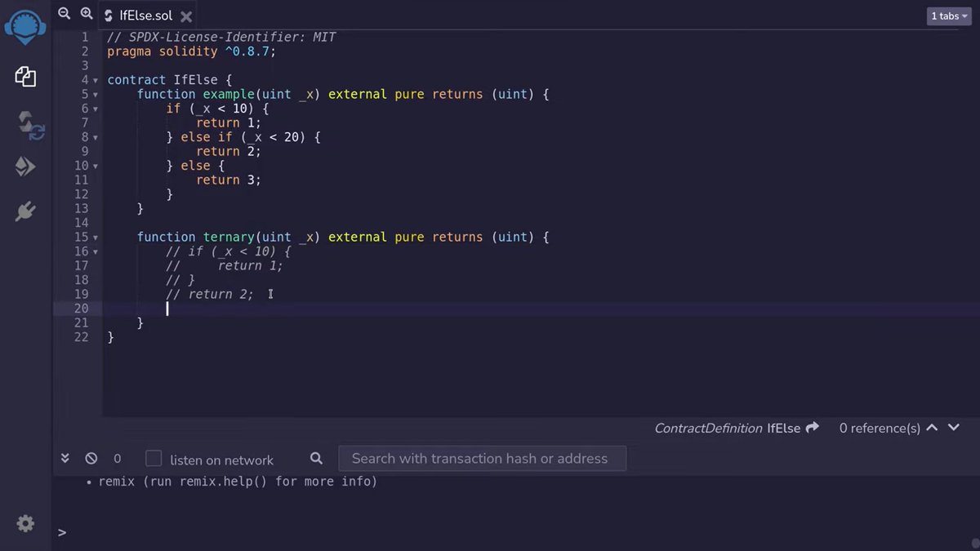The image size is (980, 551).
Task: Open the File Explorer panel
Action: click(24, 77)
